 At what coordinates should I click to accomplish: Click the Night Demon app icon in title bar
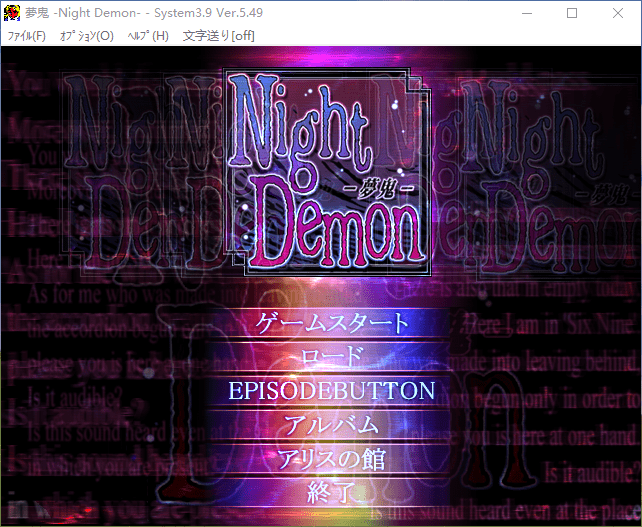coord(12,13)
